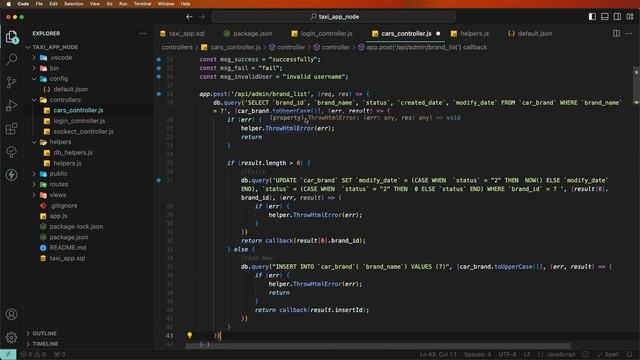Screen dimensions: 640x360
Task: Open package-lock.json in the explorer
Action: click(76, 227)
